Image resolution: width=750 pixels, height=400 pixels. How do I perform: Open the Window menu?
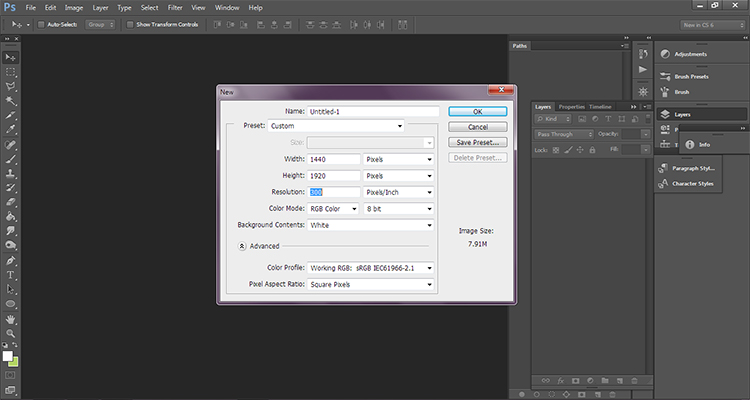pyautogui.click(x=227, y=8)
